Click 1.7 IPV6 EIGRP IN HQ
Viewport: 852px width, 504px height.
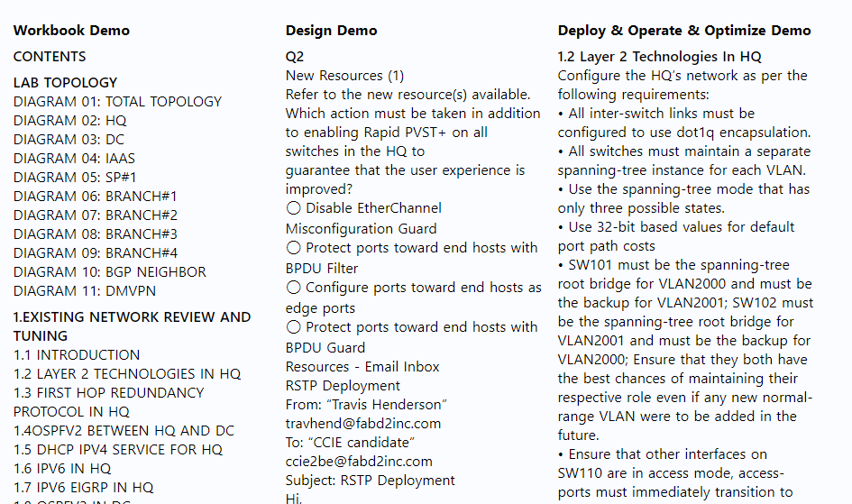[x=84, y=488]
